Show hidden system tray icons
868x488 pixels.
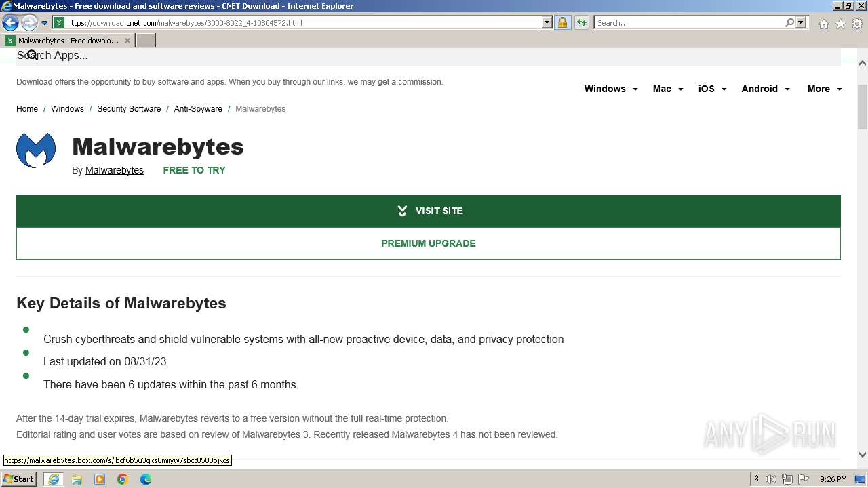[756, 479]
